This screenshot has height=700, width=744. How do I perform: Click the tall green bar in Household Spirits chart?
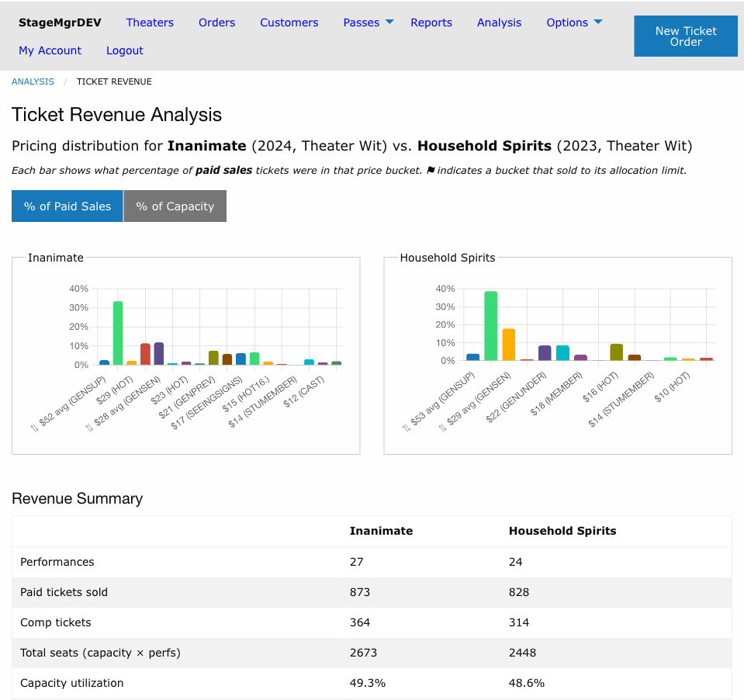pos(490,326)
